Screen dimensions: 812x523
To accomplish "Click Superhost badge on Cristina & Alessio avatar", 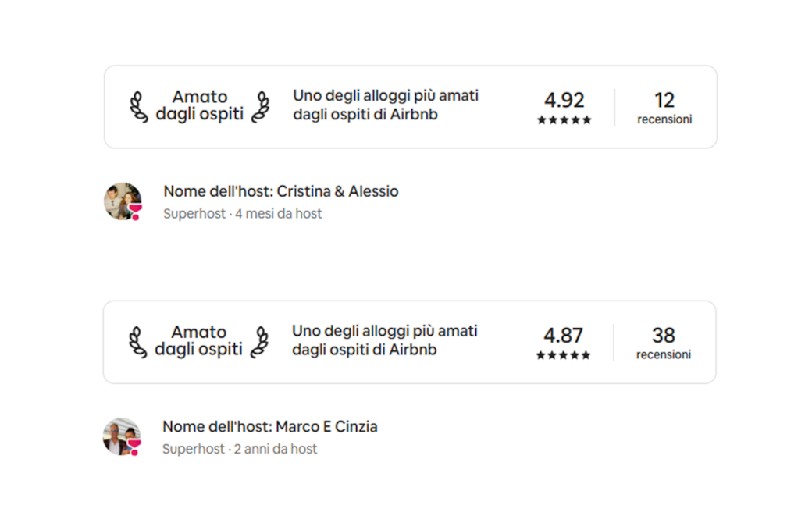I will coord(136,212).
